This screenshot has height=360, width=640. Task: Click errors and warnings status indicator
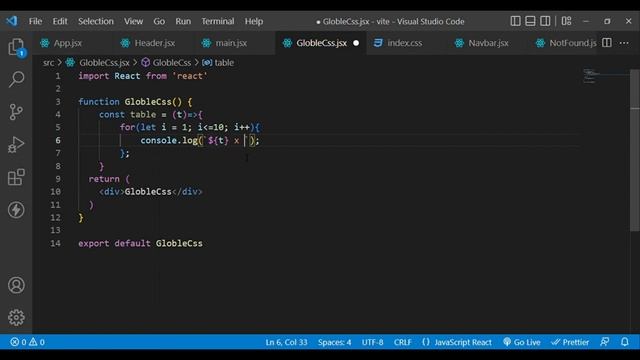(x=27, y=342)
